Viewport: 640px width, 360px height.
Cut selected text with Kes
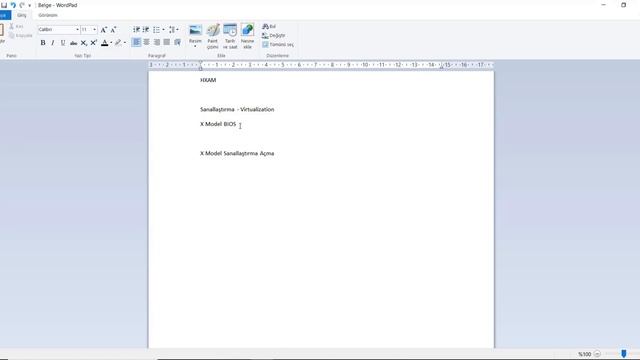16,27
